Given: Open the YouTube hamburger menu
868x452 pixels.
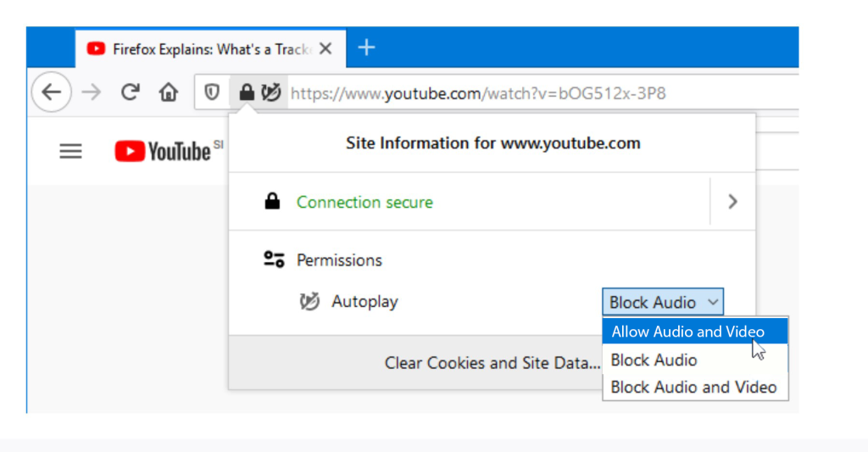Looking at the screenshot, I should coord(71,151).
